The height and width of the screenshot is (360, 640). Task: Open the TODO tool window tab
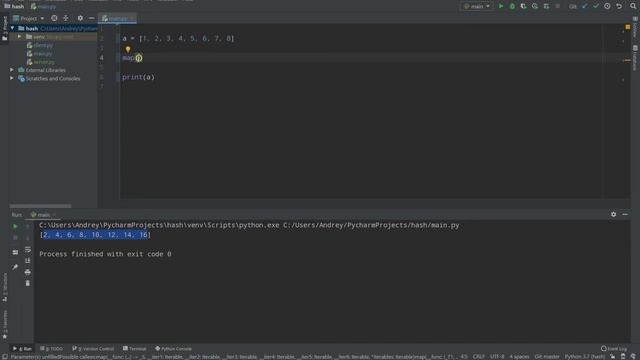coord(51,349)
